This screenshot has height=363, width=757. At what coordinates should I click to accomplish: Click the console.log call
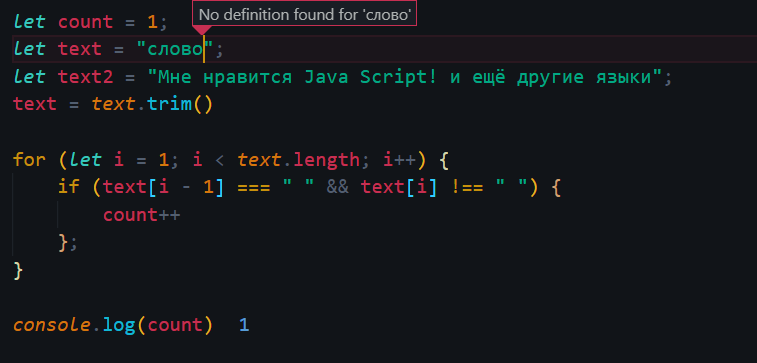[x=113, y=325]
